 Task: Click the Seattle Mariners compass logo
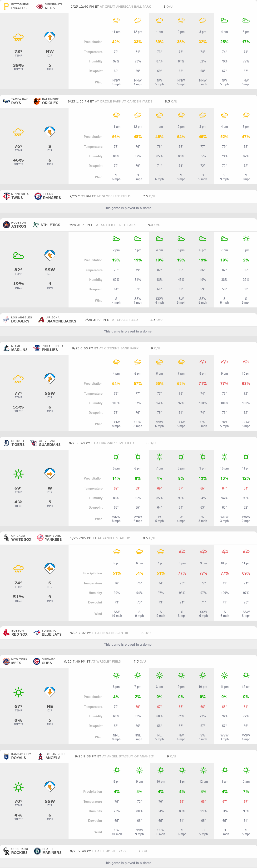click(x=37, y=851)
